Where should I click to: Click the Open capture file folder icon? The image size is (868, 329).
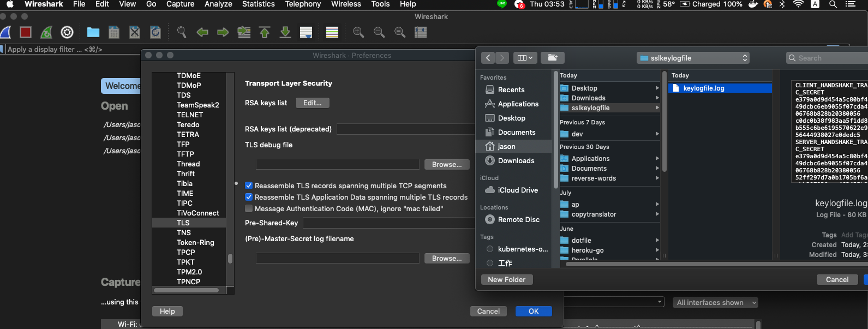[x=93, y=32]
